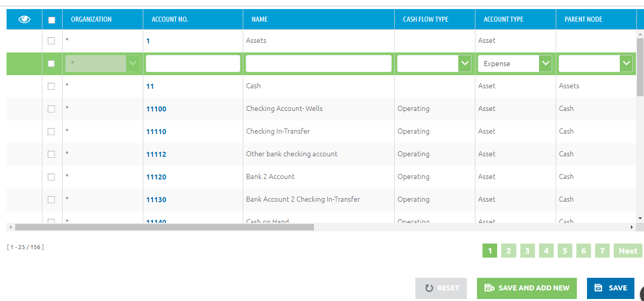
Task: Click the Name input field in edit row
Action: 318,64
